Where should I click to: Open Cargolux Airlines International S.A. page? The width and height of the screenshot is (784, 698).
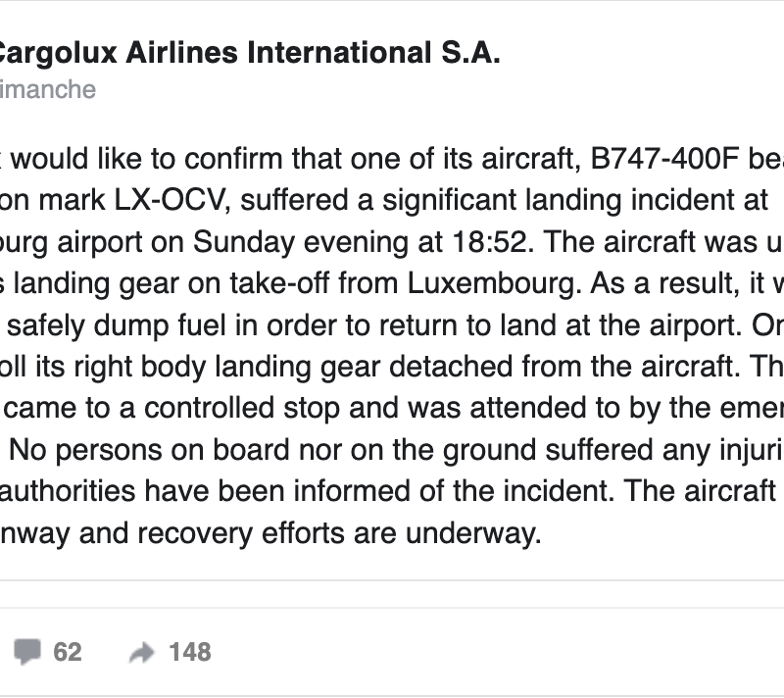point(247,53)
